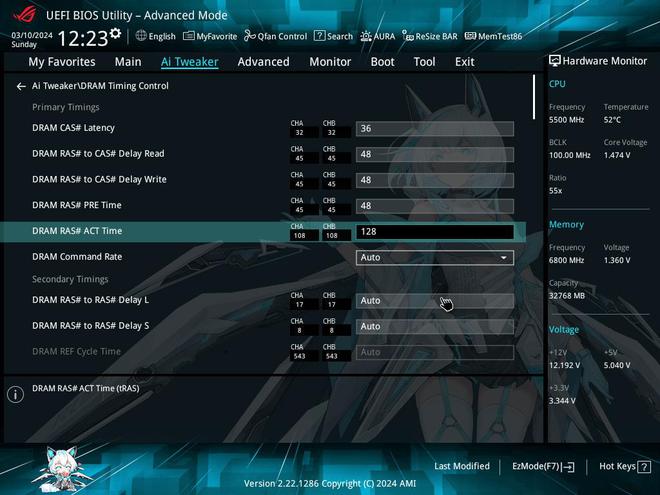
Task: Click the Secondary Timings heading
Action: pyautogui.click(x=70, y=279)
